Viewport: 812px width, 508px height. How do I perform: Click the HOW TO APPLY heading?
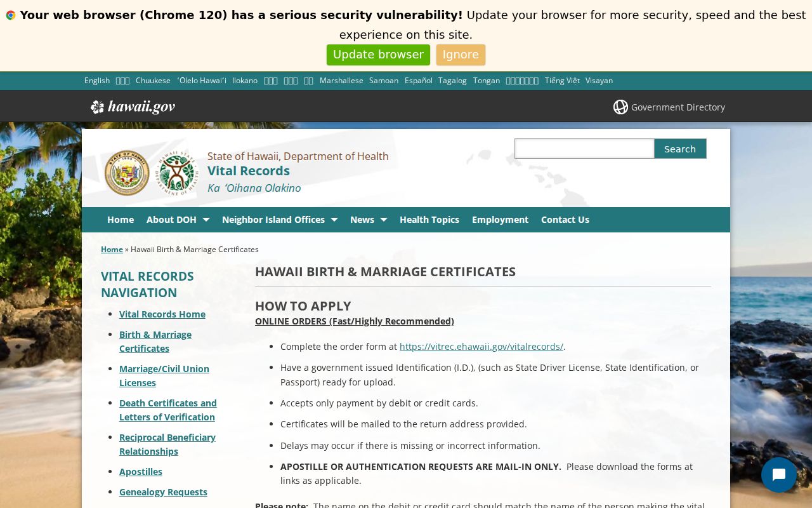click(x=303, y=306)
